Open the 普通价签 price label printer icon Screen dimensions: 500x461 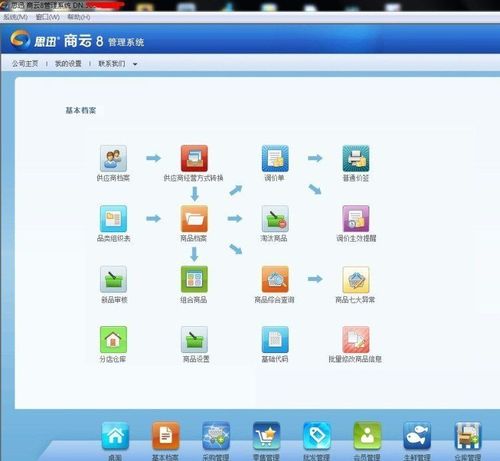coord(356,158)
